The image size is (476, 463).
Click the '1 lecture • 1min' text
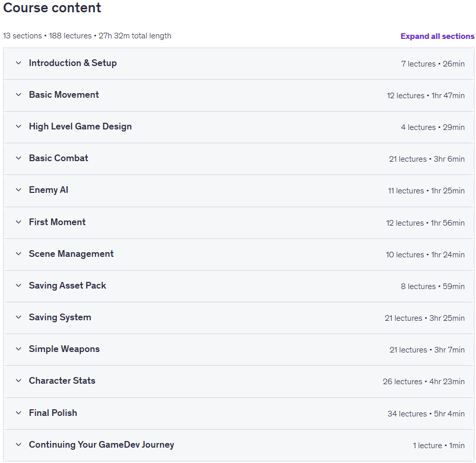439,446
